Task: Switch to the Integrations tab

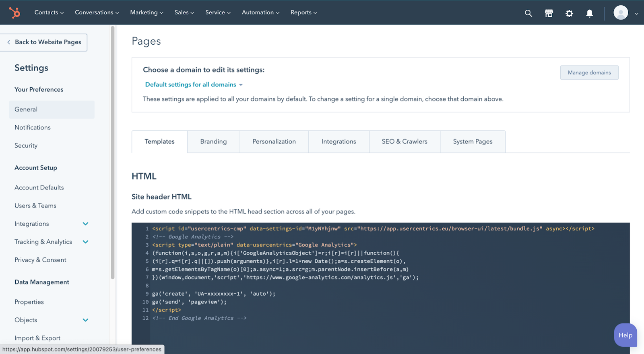Action: click(x=339, y=142)
